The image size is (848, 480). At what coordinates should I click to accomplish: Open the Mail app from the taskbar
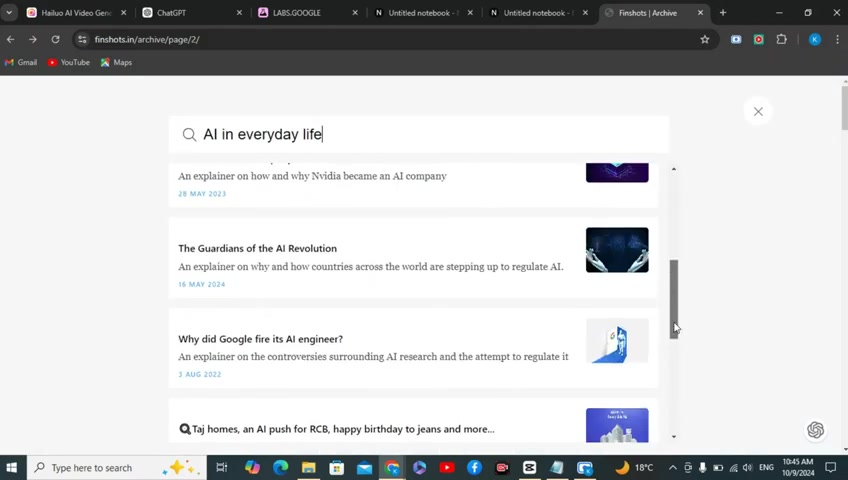365,468
